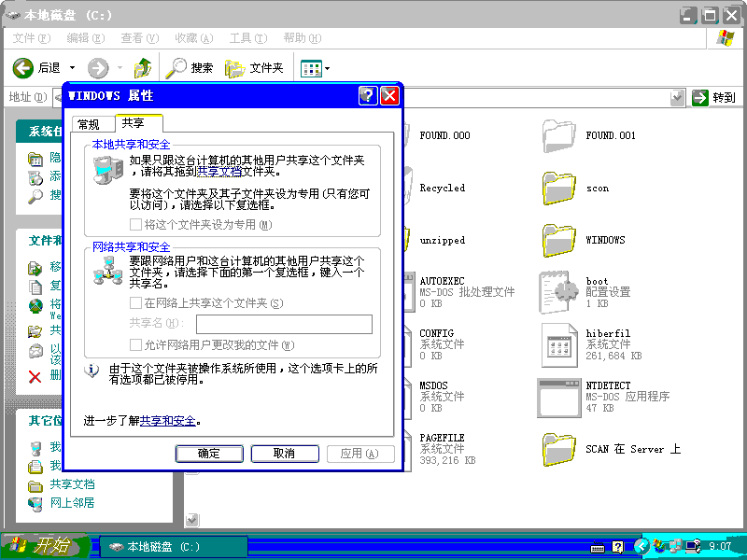Screen dimensions: 747x560
Task: Open the Views button dropdown arrow
Action: point(328,68)
